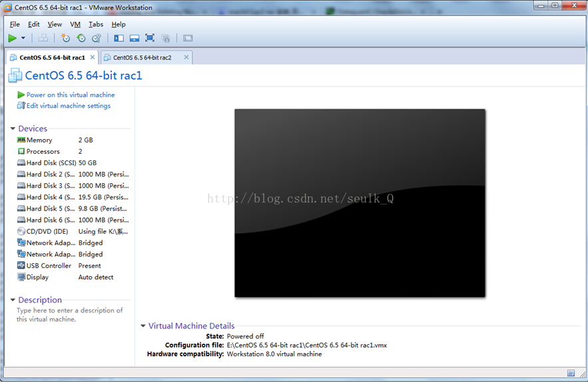Image resolution: width=588 pixels, height=383 pixels.
Task: Select the Hard Disk 5 device icon
Action: [x=21, y=208]
